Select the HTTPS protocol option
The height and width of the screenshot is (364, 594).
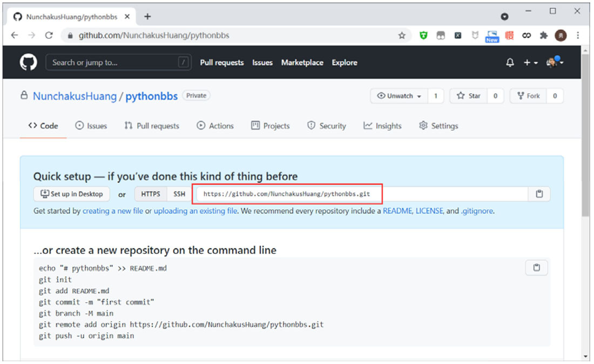pos(151,194)
